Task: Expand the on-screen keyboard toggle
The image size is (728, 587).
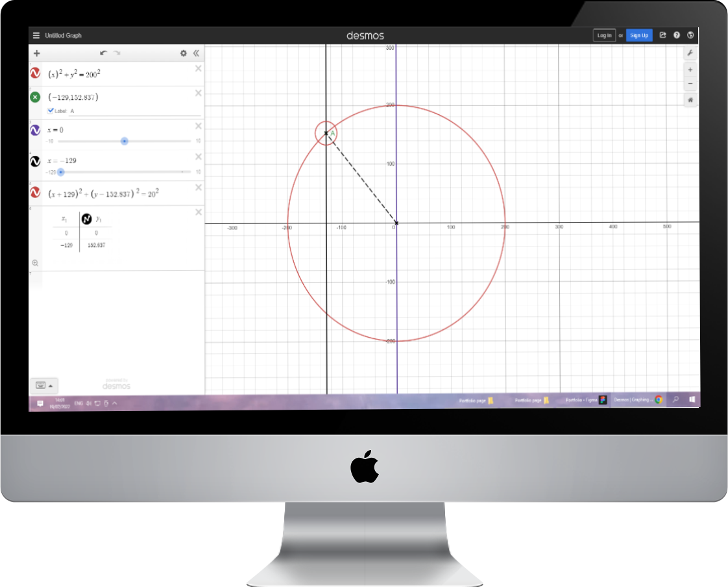Action: [x=43, y=385]
